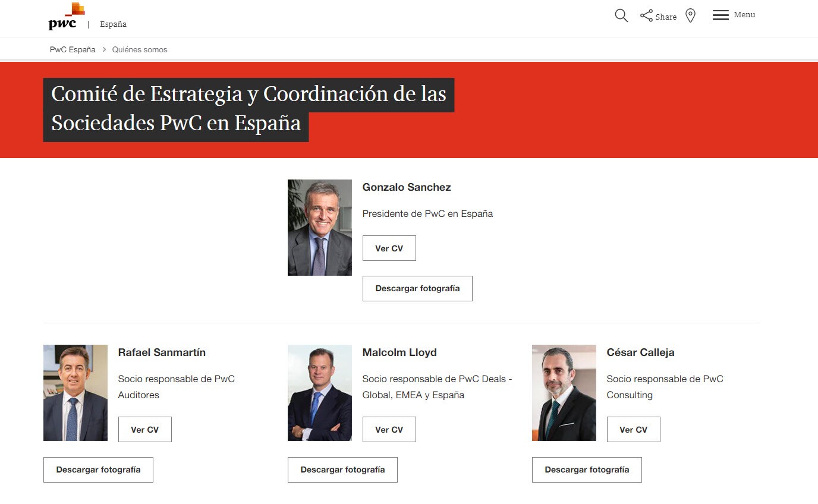Download Rafael Sanmartín's photograph
The image size is (818, 504).
pyautogui.click(x=98, y=470)
